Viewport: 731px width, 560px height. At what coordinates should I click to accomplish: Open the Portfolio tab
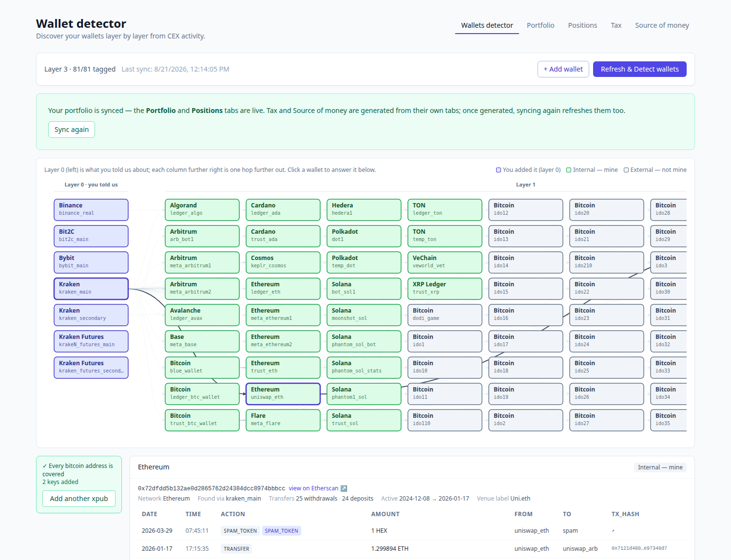tap(540, 25)
